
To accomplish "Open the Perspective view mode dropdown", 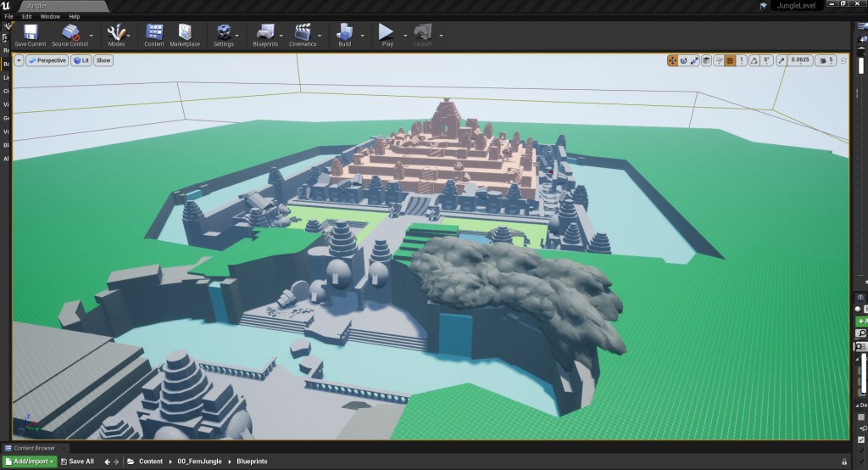I will point(47,60).
